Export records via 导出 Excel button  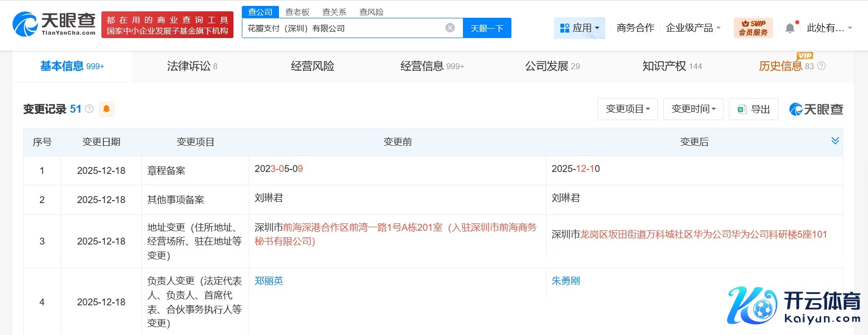pos(753,109)
